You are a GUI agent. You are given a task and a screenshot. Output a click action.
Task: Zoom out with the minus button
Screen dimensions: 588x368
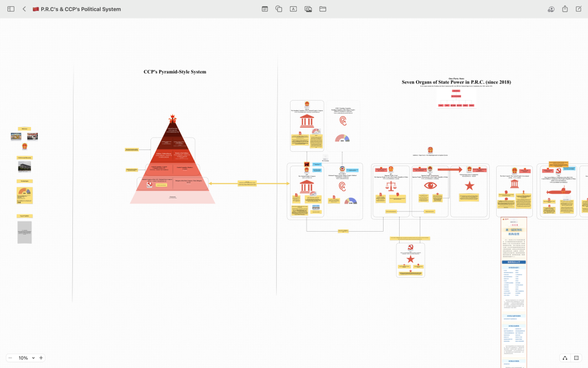click(x=10, y=358)
